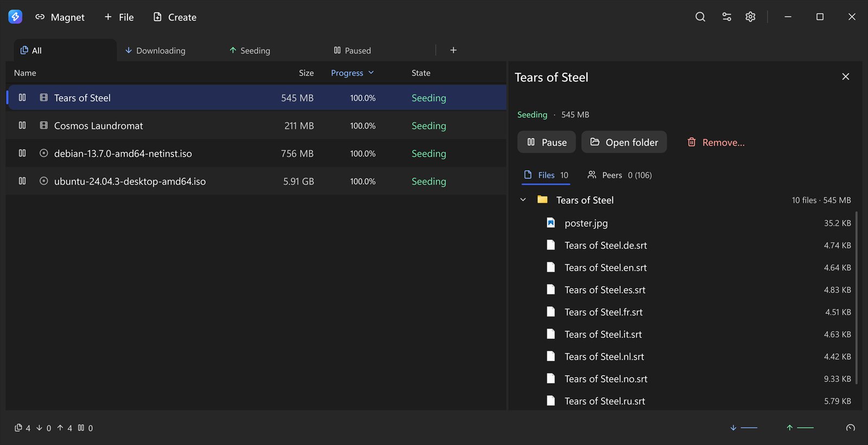Open the filter sliders options icon
Image resolution: width=868 pixels, height=445 pixels.
pyautogui.click(x=726, y=17)
